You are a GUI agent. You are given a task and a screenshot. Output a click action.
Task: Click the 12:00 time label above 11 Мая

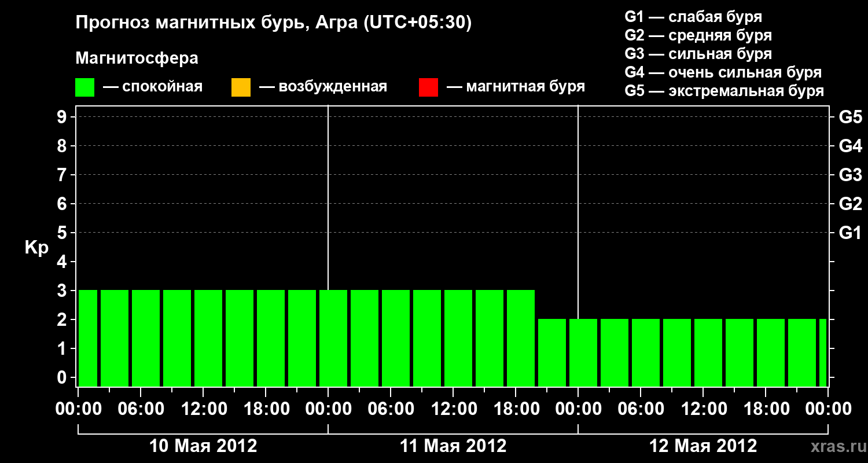click(x=453, y=409)
